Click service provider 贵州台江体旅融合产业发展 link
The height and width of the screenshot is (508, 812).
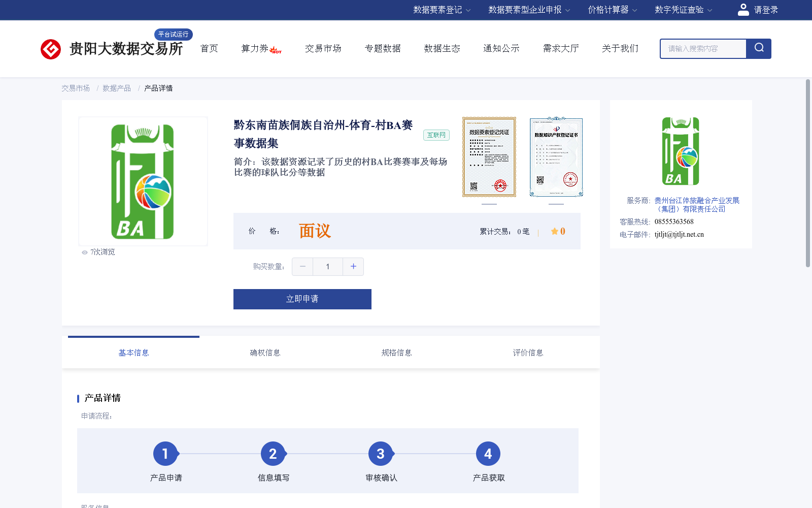tap(697, 205)
